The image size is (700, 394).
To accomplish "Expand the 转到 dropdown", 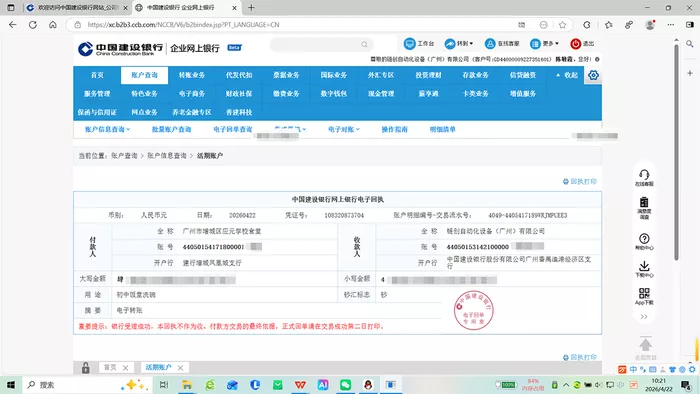I will (458, 43).
